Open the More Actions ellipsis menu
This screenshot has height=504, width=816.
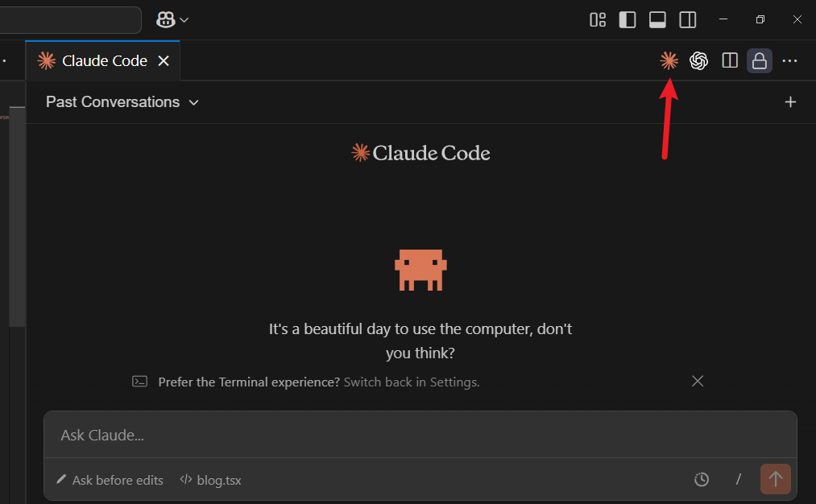(x=789, y=61)
